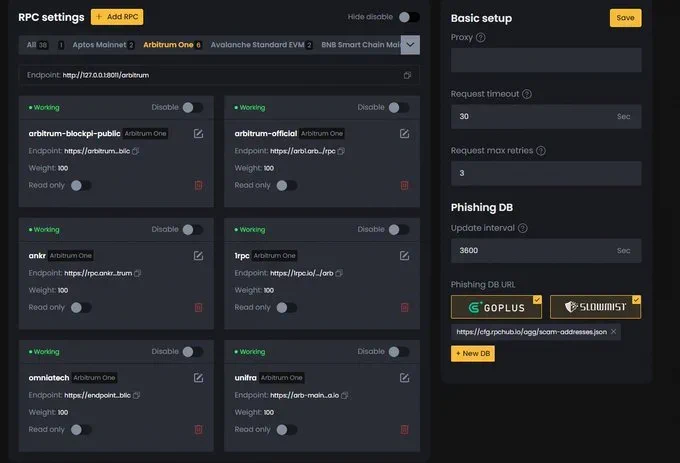Click the omniatech card title
Screen dimensions: 680x463
pos(49,378)
